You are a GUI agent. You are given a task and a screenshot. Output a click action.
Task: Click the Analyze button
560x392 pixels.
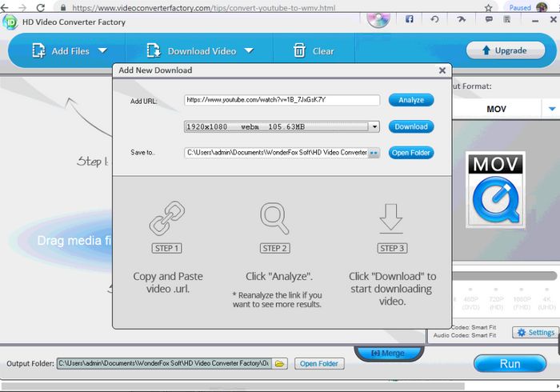(x=411, y=100)
